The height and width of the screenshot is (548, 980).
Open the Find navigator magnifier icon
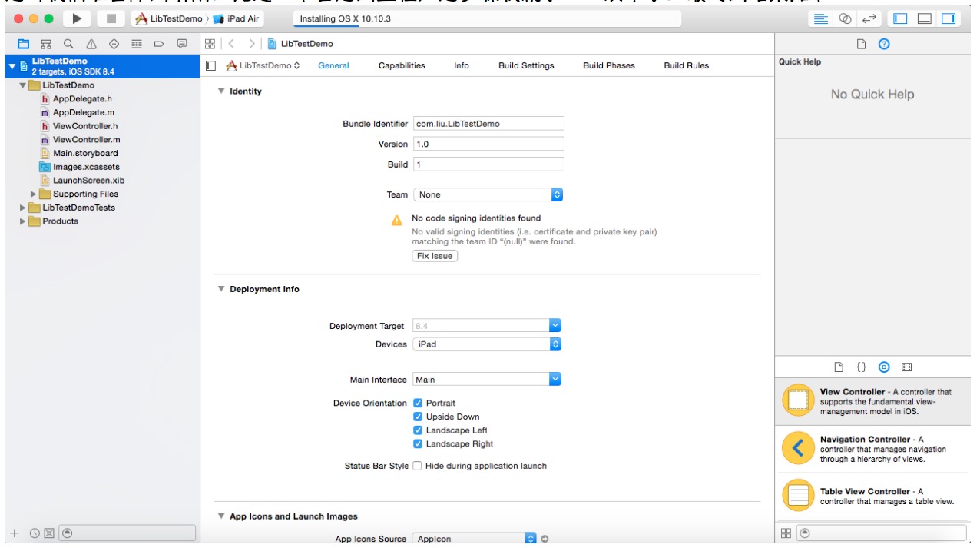click(69, 44)
